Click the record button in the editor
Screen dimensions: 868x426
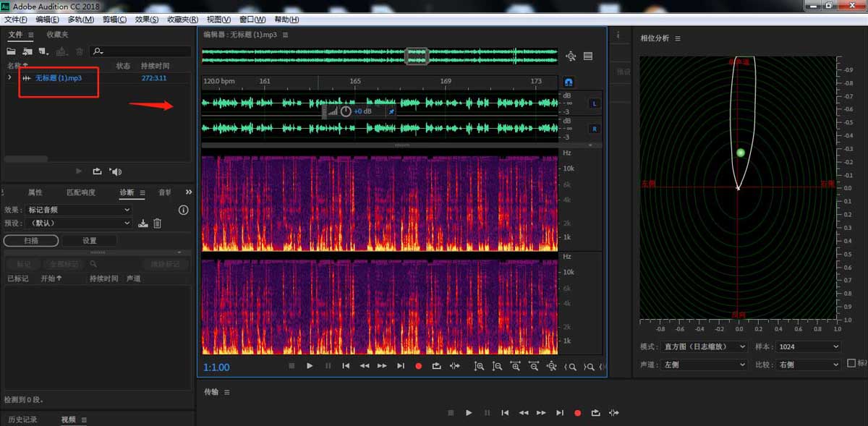418,366
